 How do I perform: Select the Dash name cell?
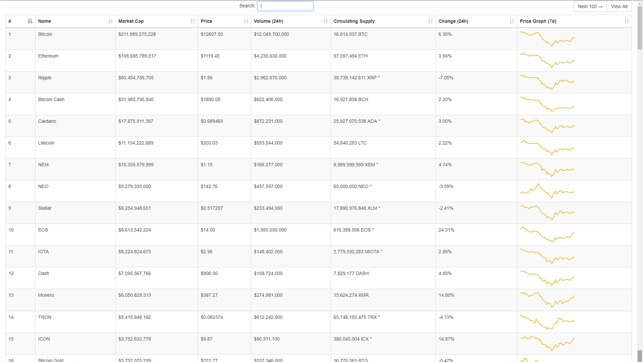75,278
